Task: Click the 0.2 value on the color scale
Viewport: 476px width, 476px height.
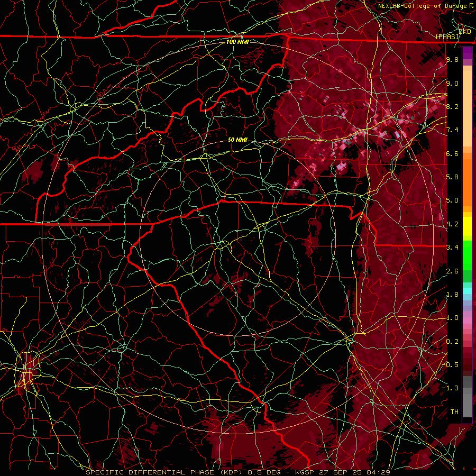Action: point(452,342)
